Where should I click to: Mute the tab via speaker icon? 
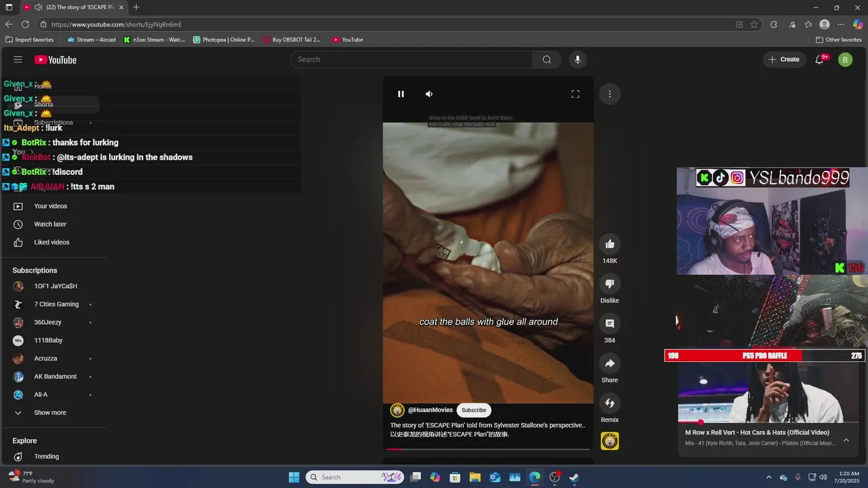click(x=38, y=7)
